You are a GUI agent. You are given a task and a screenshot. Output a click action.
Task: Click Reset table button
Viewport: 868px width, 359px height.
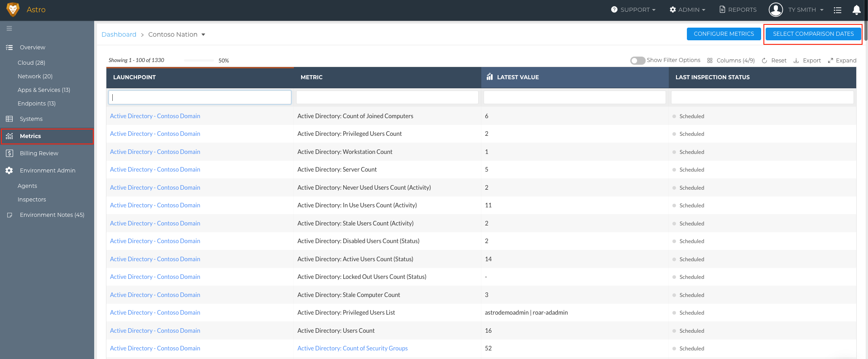tap(774, 61)
